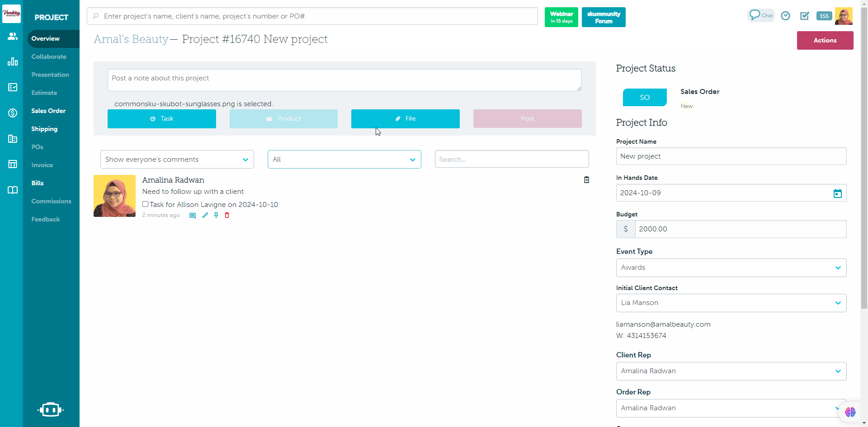Open the Event Type dropdown showing Awards
Screen dimensions: 868x427
coord(731,267)
